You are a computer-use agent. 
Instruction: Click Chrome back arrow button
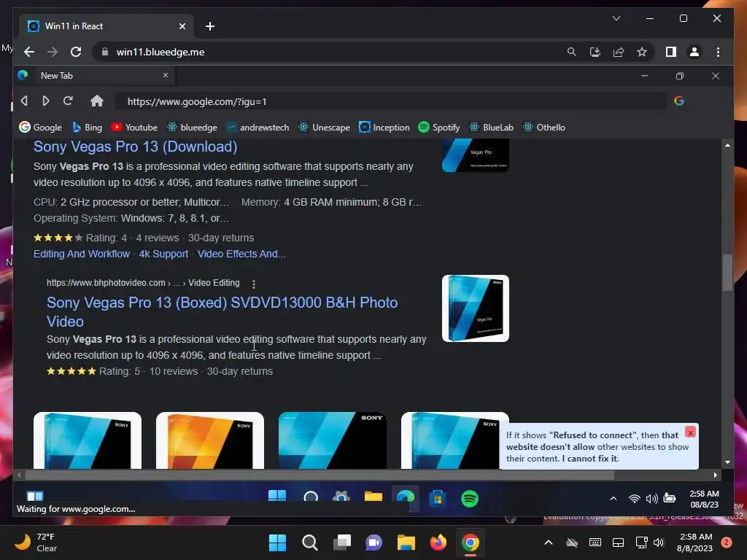[x=29, y=52]
